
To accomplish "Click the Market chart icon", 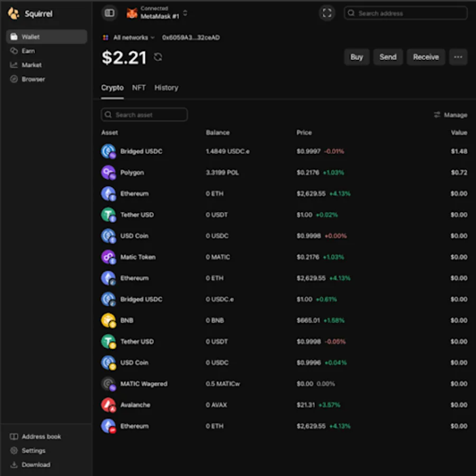I will [x=14, y=65].
